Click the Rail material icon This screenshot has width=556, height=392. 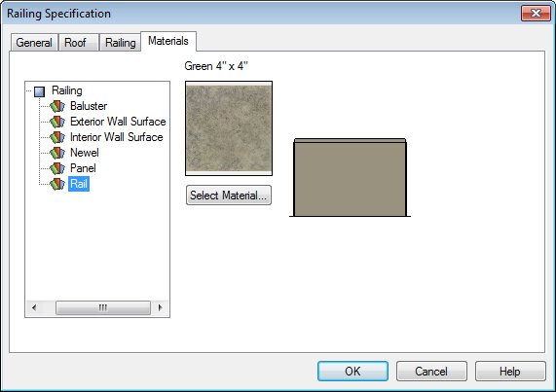tap(57, 184)
